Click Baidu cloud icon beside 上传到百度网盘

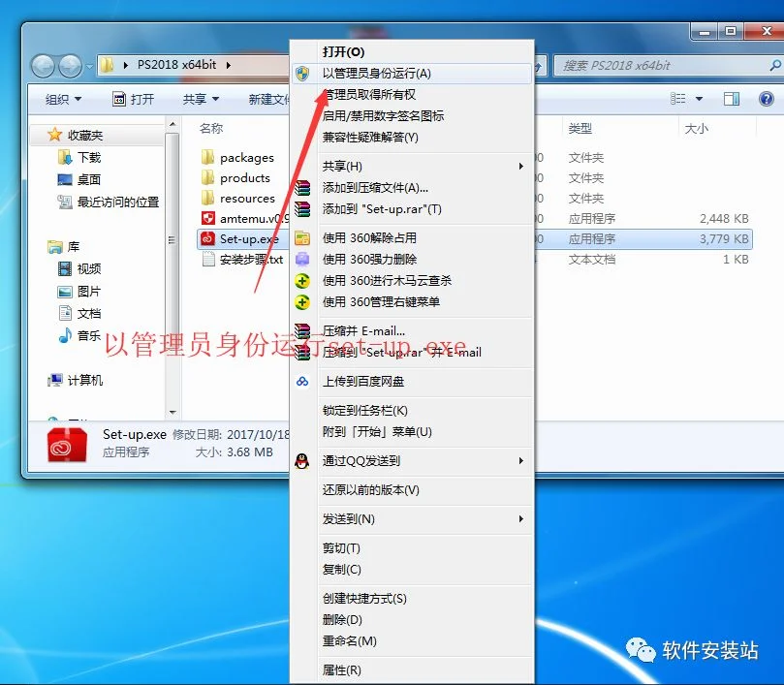point(302,382)
